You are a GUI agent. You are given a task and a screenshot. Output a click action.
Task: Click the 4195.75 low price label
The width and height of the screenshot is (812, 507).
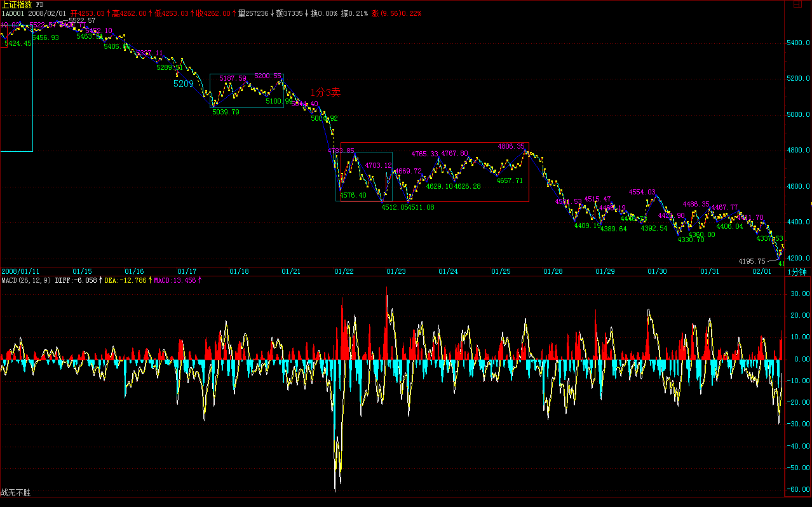point(752,261)
